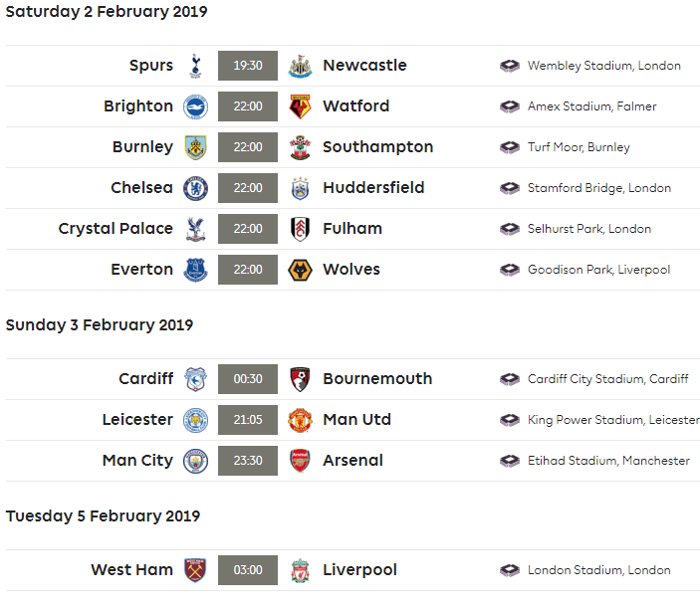
Task: Open the Huddersfield team name link
Action: pos(373,188)
